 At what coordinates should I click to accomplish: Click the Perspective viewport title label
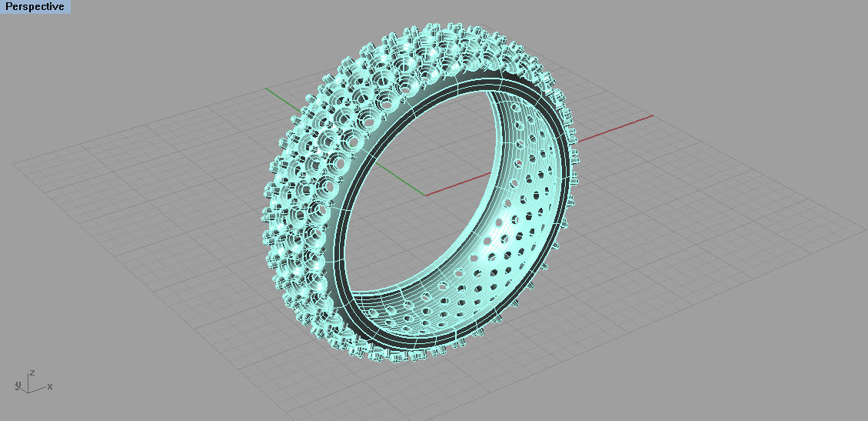click(35, 7)
